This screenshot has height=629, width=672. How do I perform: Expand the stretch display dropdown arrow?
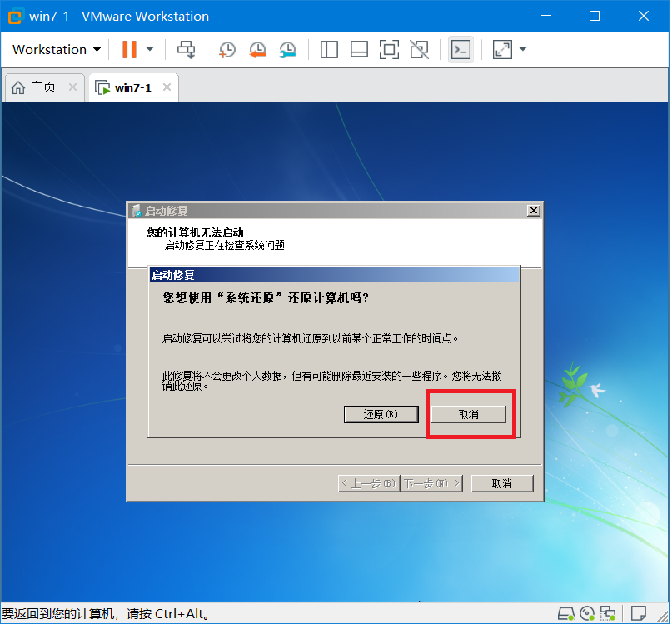tap(523, 49)
